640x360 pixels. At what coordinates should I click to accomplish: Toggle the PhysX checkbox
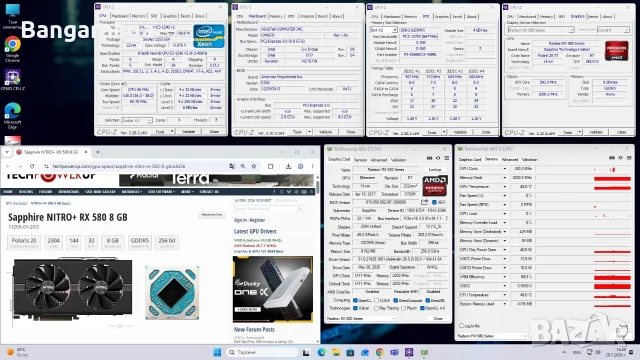coord(403,308)
